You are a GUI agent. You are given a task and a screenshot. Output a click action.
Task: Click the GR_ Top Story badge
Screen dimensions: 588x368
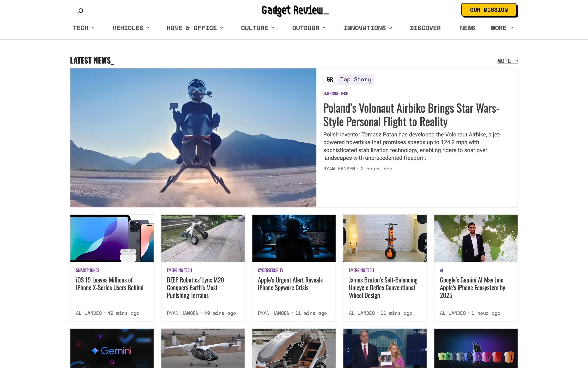coord(349,80)
